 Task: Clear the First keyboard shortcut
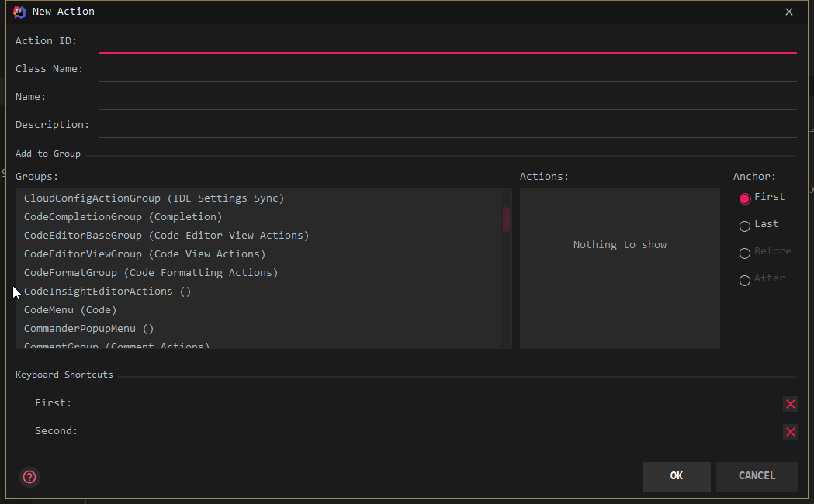pyautogui.click(x=790, y=403)
